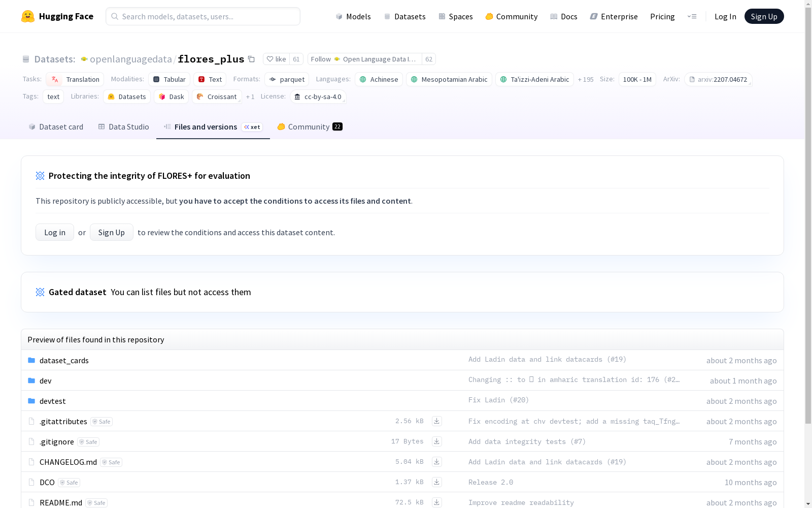Click the Safe badge next to .gitattributes
Image resolution: width=812 pixels, height=508 pixels.
101,422
